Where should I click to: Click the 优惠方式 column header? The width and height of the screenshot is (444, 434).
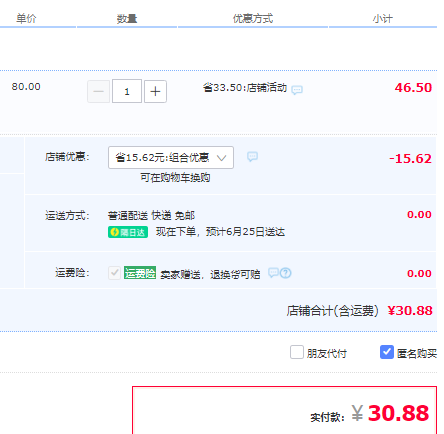point(253,19)
